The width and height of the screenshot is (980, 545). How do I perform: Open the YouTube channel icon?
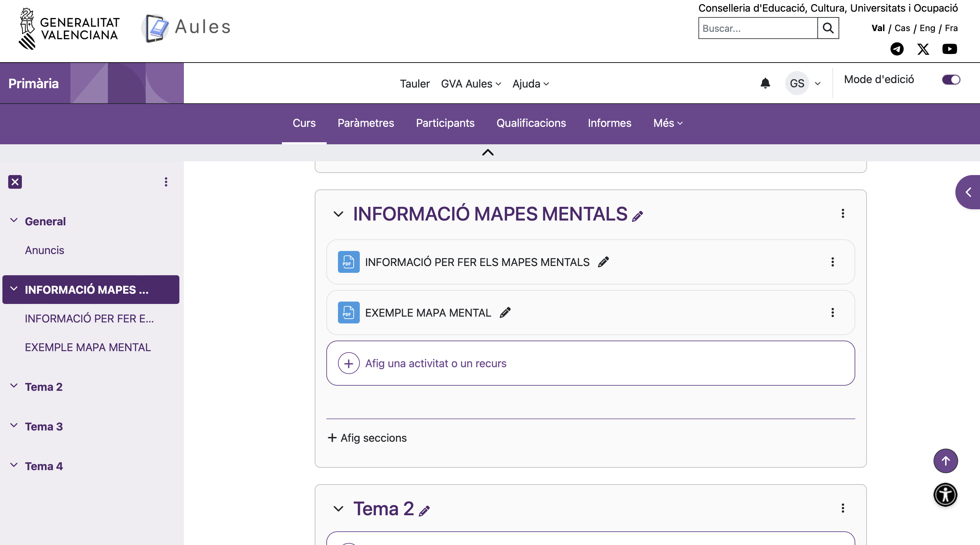[949, 49]
